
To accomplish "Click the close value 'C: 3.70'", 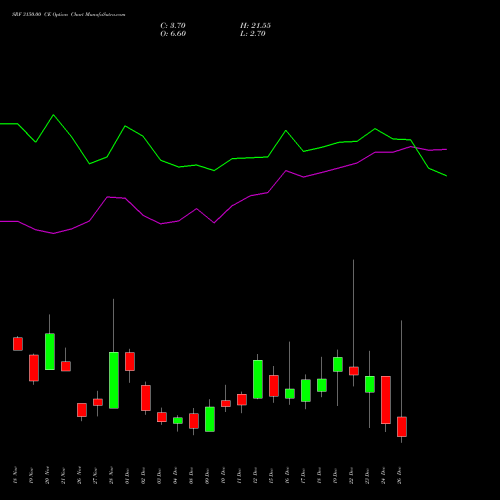I will [173, 26].
